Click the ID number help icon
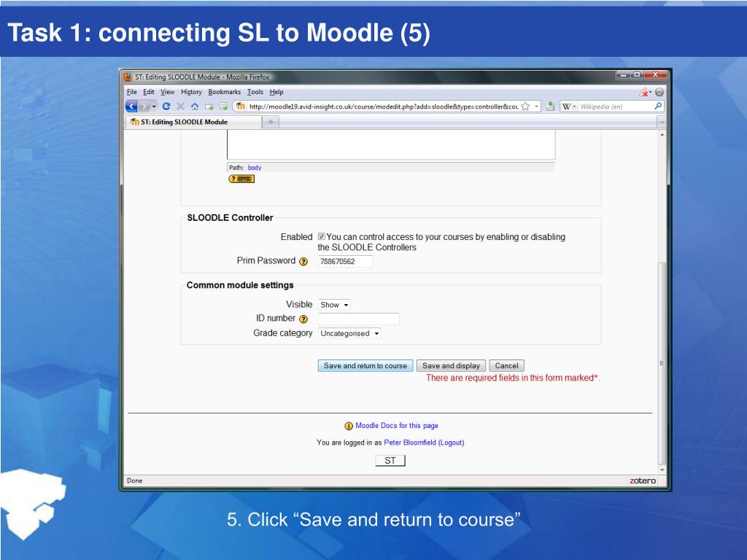 pyautogui.click(x=303, y=319)
